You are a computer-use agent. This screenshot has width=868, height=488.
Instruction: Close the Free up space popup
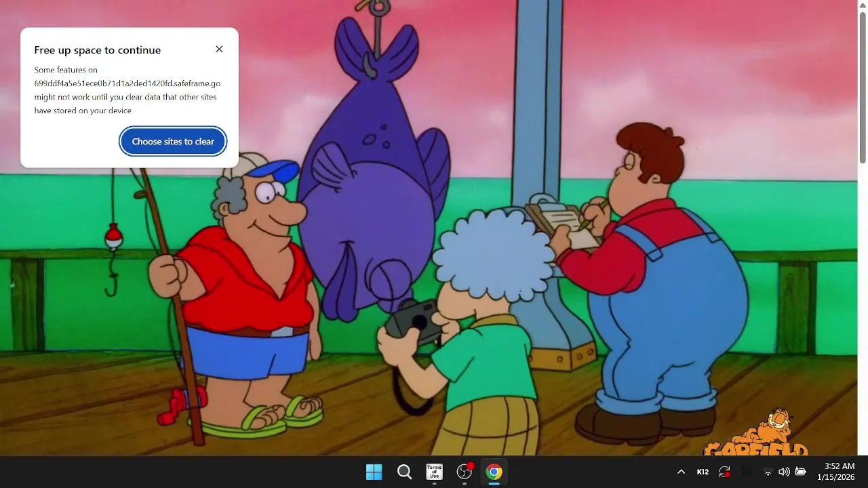tap(219, 49)
